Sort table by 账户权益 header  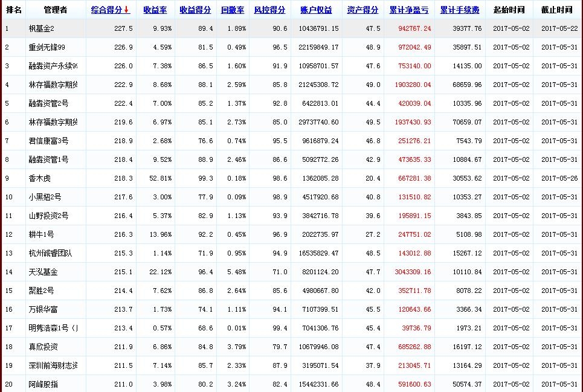316,10
